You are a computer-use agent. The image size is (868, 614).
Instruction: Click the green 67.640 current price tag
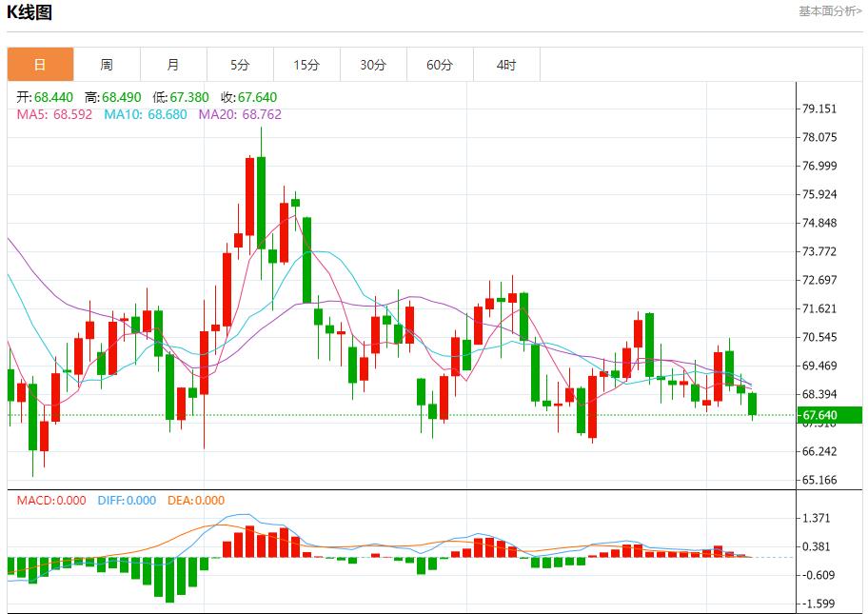pos(830,415)
